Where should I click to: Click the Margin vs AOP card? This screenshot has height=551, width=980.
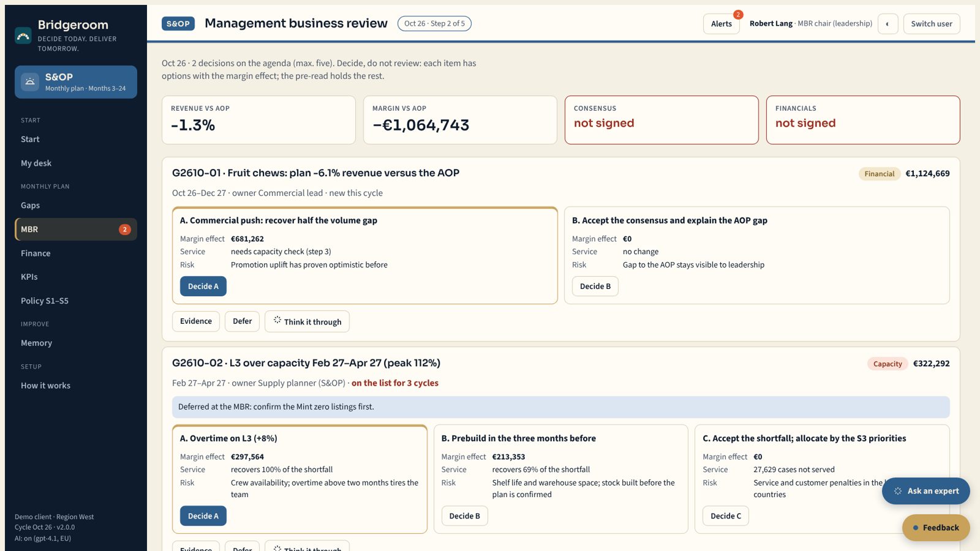click(460, 120)
